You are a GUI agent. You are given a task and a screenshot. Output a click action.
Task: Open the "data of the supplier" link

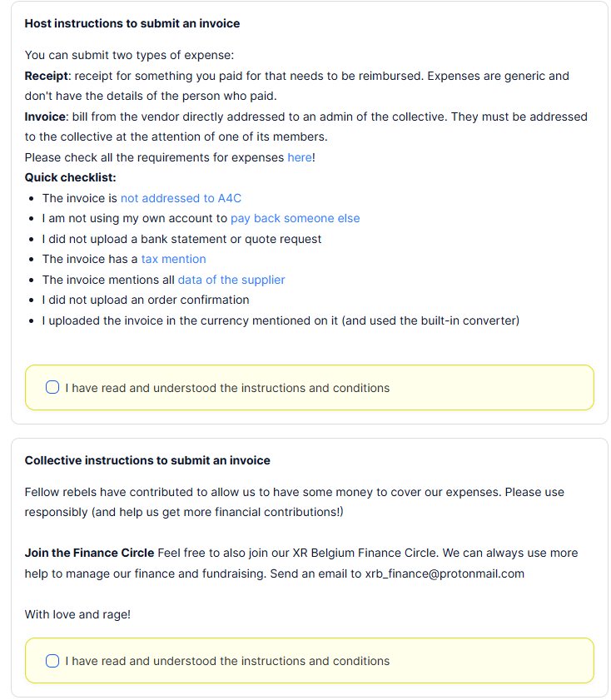point(231,280)
